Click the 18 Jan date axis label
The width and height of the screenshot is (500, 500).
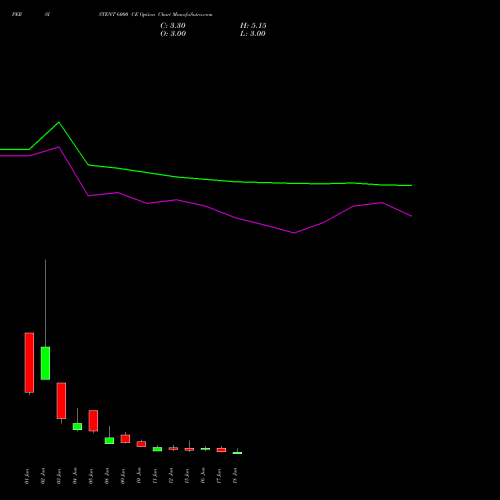click(x=235, y=476)
